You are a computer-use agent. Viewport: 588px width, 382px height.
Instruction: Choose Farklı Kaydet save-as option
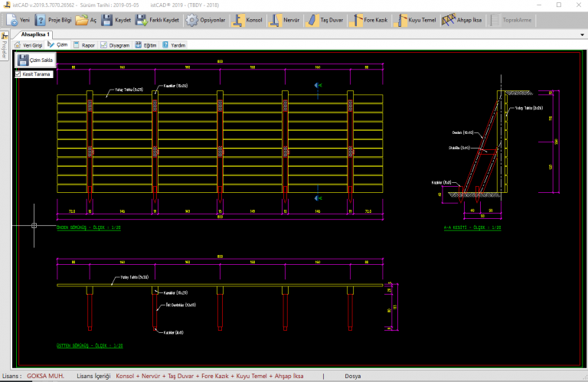coord(158,21)
